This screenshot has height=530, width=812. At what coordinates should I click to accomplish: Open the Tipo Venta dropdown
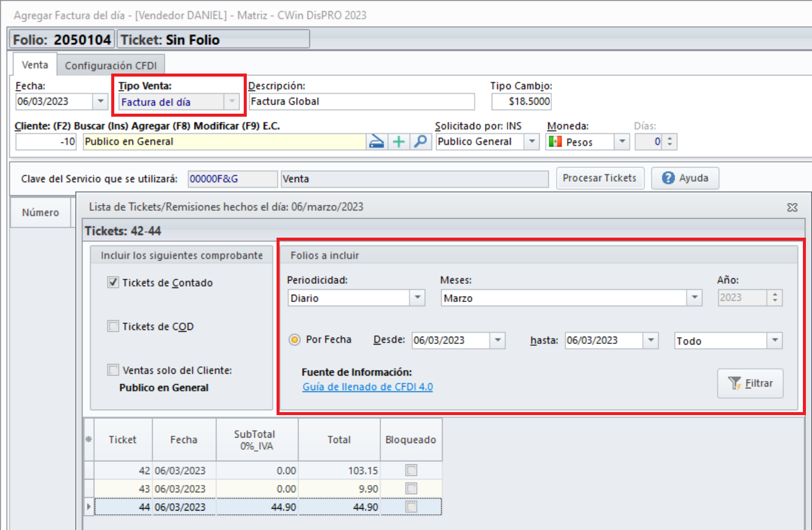click(x=232, y=102)
